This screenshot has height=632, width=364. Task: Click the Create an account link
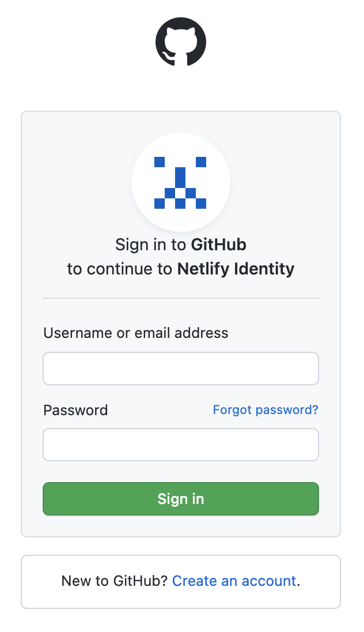tap(234, 581)
